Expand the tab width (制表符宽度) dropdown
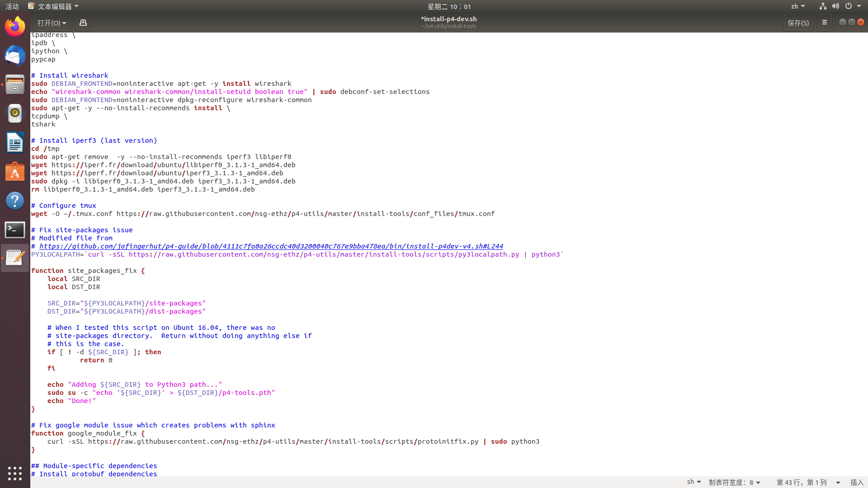868x488 pixels. (x=734, y=482)
